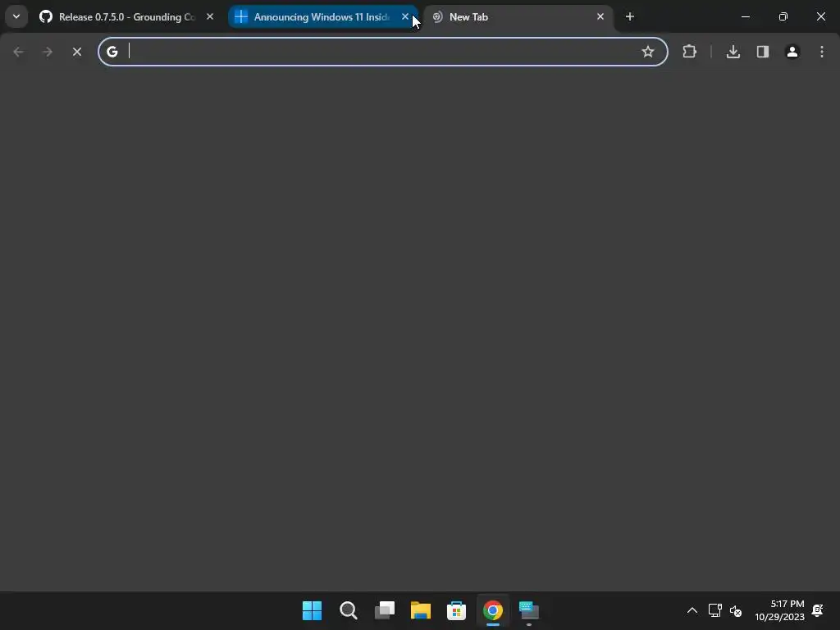840x630 pixels.
Task: Minimize the Chrome window
Action: coord(745,16)
